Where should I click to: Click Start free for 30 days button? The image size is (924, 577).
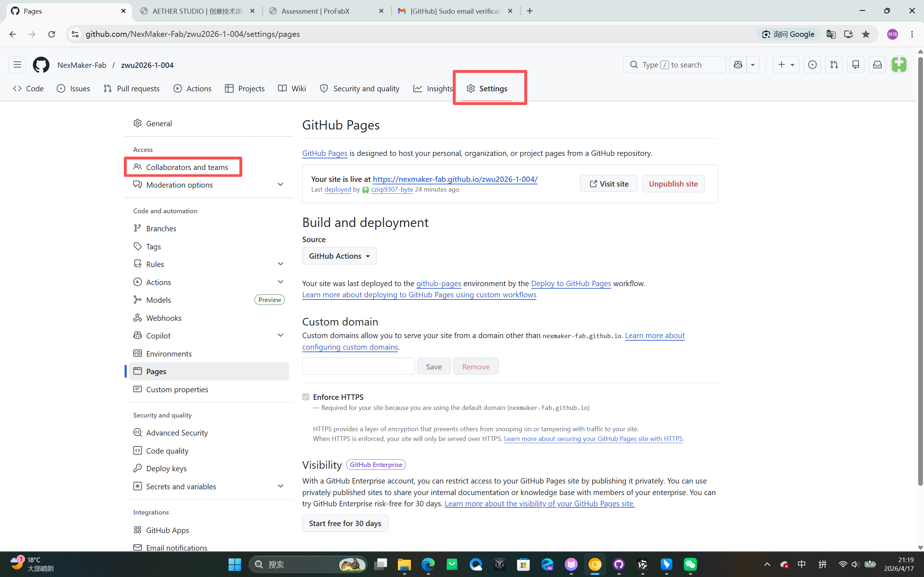(345, 524)
